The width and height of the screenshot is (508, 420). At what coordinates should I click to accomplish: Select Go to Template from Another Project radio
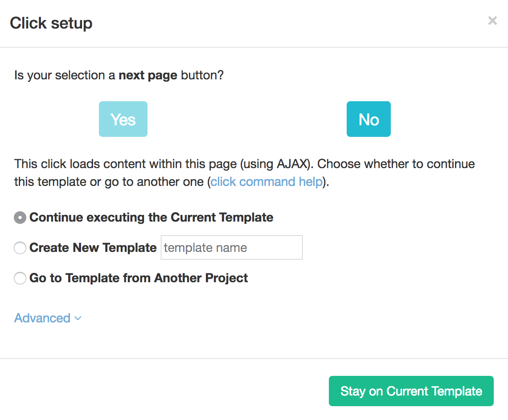20,278
